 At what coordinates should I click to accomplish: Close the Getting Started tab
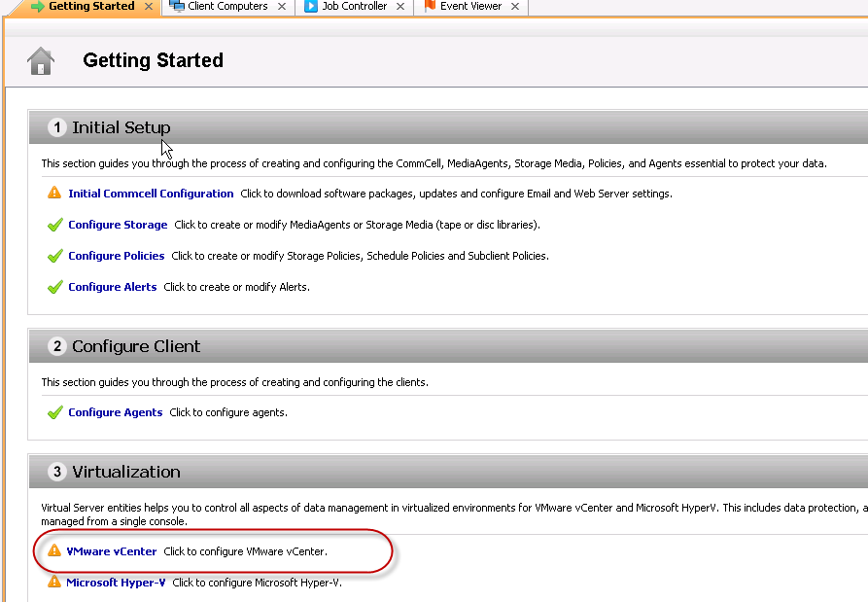149,7
